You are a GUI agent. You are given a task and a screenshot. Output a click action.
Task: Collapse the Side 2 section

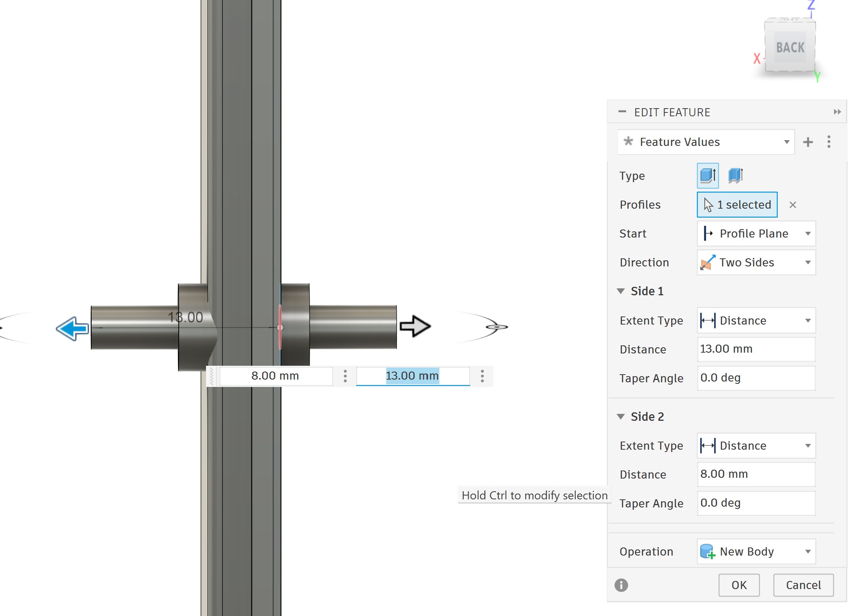point(621,417)
